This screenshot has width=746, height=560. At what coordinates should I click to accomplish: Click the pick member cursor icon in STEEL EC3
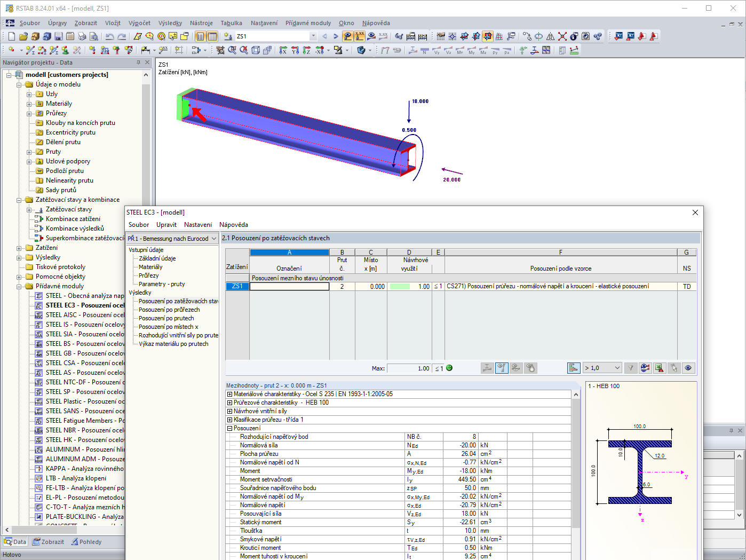[674, 368]
